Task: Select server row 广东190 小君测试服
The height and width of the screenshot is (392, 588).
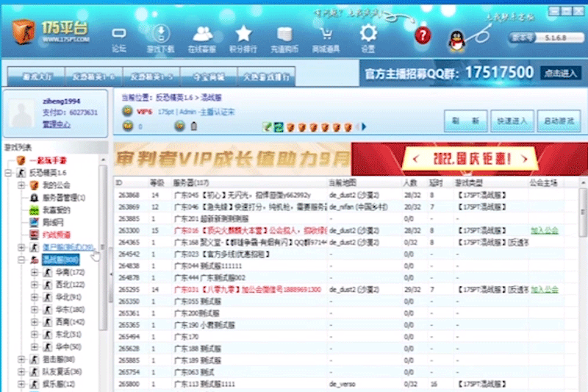Action: pyautogui.click(x=347, y=325)
